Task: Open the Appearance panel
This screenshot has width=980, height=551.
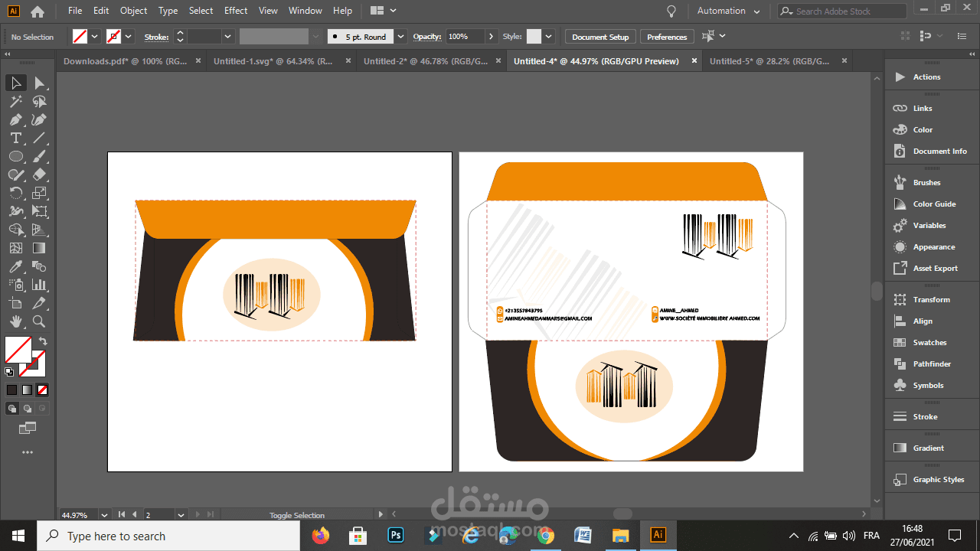Action: tap(932, 247)
